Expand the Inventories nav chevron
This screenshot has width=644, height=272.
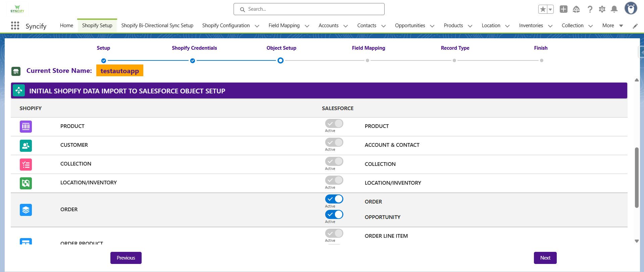pos(550,26)
